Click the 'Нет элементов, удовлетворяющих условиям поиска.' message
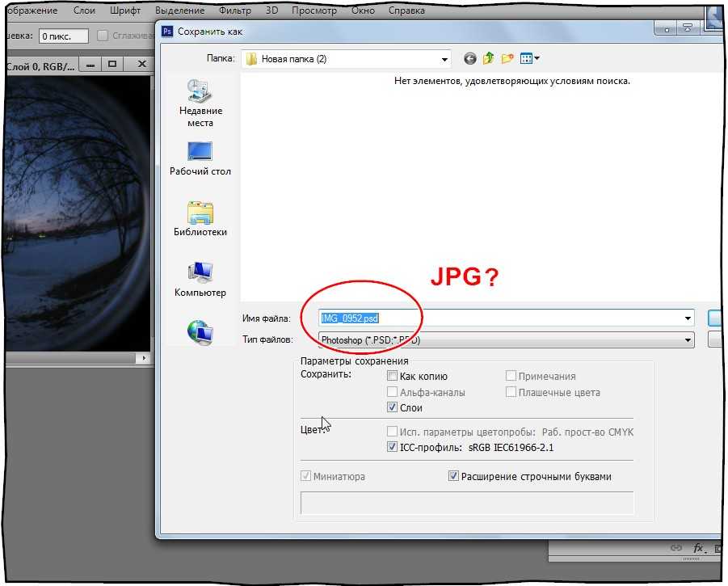Screen dimensions: 728x586 click(512, 81)
